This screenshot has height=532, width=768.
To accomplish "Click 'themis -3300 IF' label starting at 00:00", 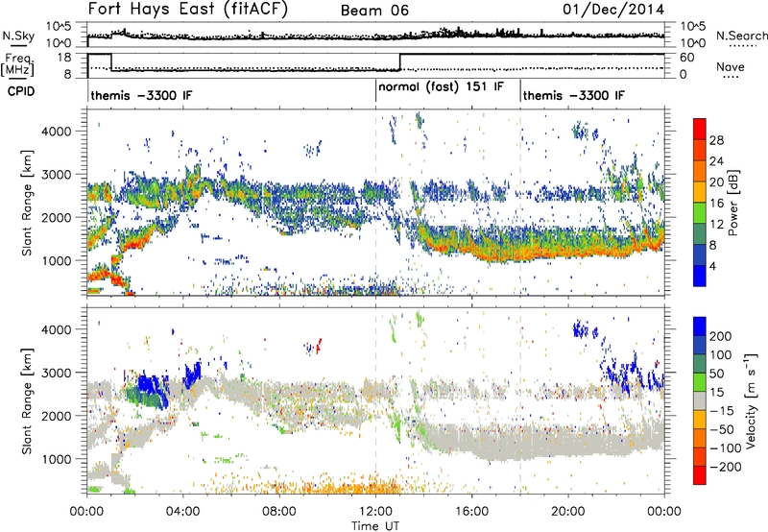I will [141, 95].
